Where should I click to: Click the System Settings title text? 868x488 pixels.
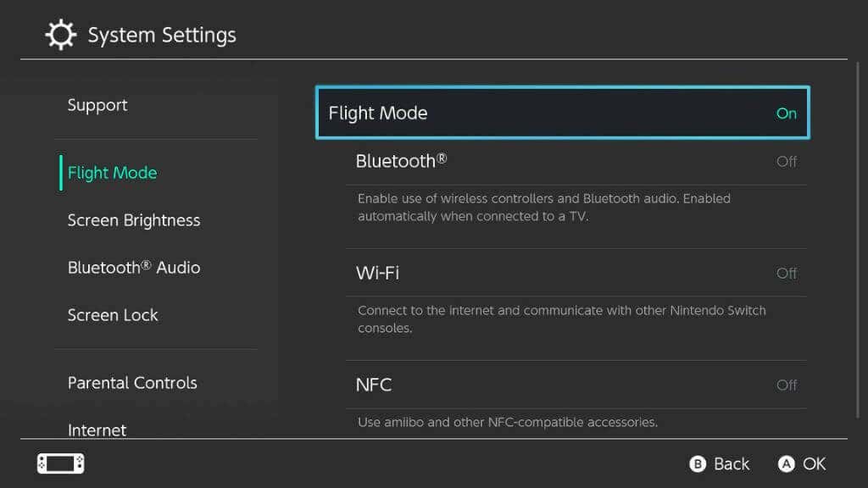pyautogui.click(x=162, y=36)
